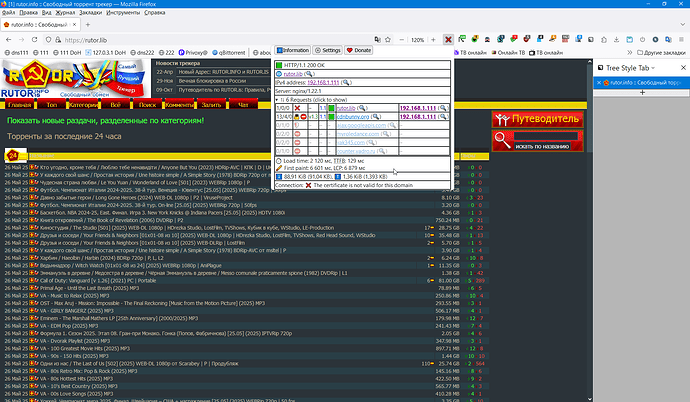This screenshot has width=690, height=402.
Task: Collapse the '6 Requests' disclosure triangle
Action: click(x=277, y=100)
